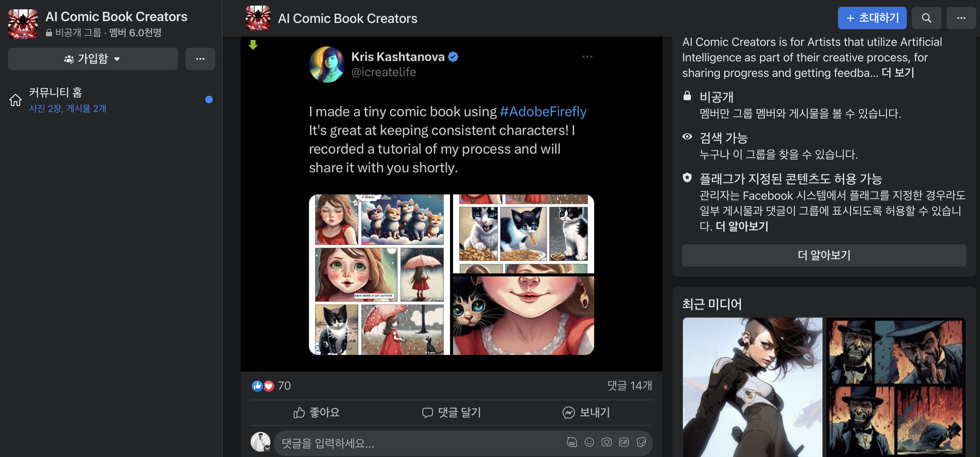Click the lock icon in sidebar group info
This screenshot has width=980, height=457.
pyautogui.click(x=49, y=33)
